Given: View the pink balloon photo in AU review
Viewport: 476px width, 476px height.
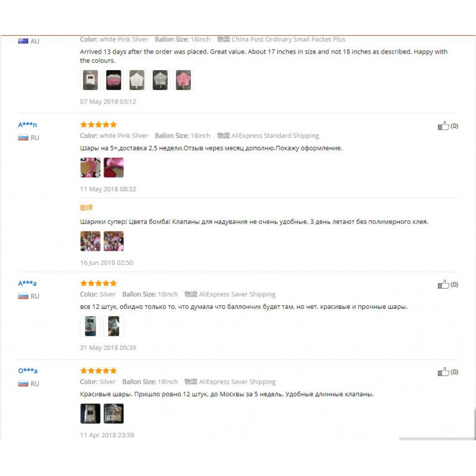Looking at the screenshot, I should coord(183,80).
